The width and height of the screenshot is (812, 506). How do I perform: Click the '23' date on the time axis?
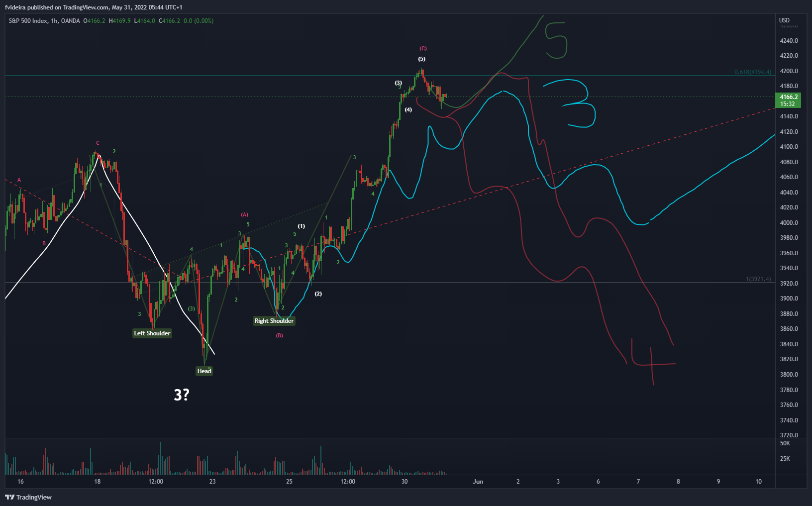click(212, 482)
